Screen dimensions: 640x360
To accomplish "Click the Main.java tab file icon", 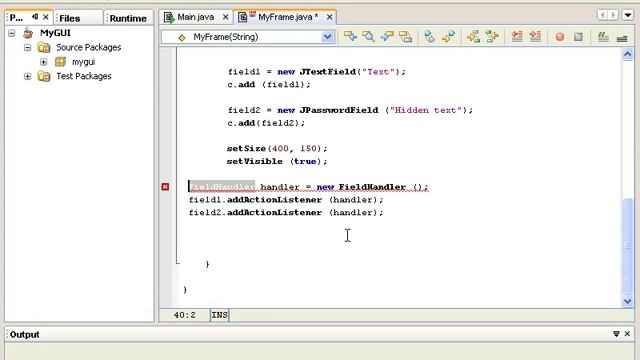I will click(169, 17).
